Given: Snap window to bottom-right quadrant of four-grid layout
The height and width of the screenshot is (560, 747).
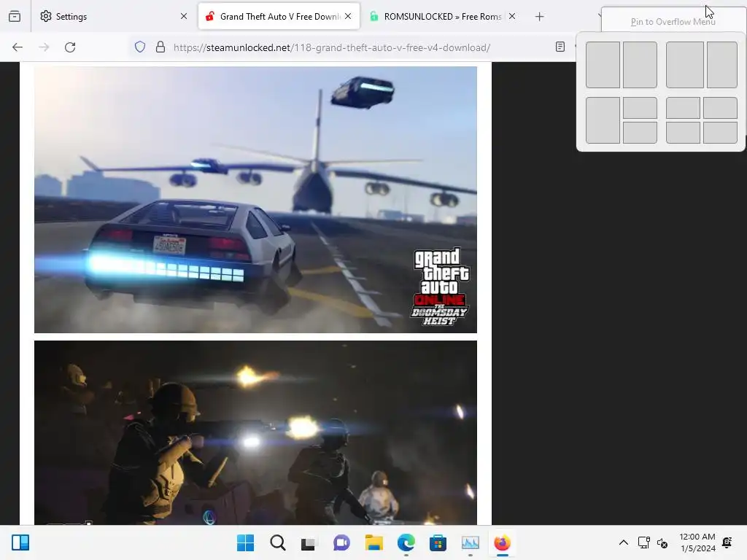Looking at the screenshot, I should pos(720,133).
